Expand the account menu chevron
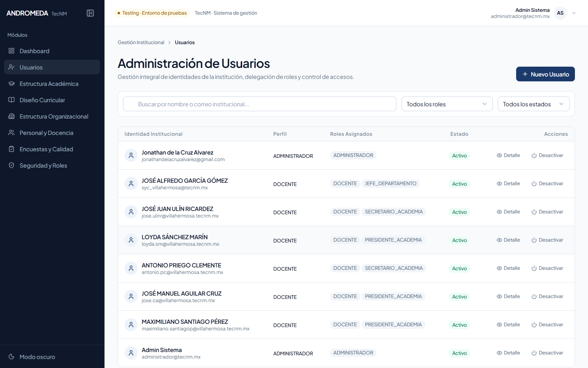The height and width of the screenshot is (368, 588). click(x=574, y=13)
